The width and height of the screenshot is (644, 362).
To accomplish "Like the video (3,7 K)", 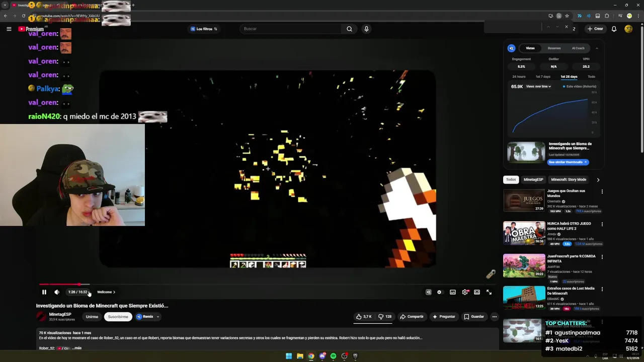I will pyautogui.click(x=364, y=317).
